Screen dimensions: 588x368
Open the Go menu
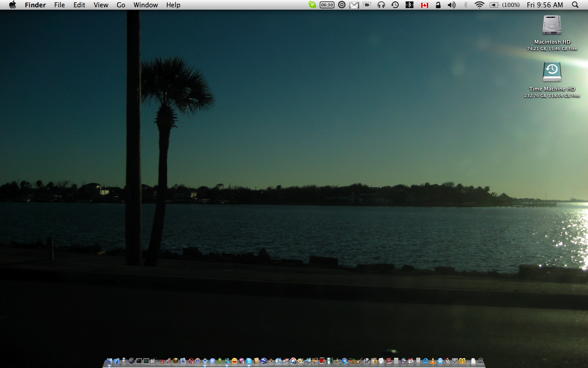tap(121, 5)
